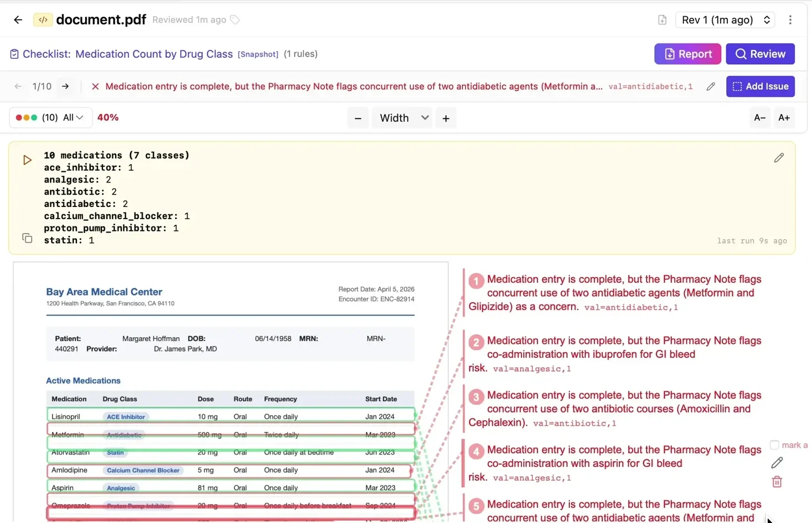The width and height of the screenshot is (812, 523).
Task: Click the pencil icon in yellow output panel
Action: coord(779,158)
